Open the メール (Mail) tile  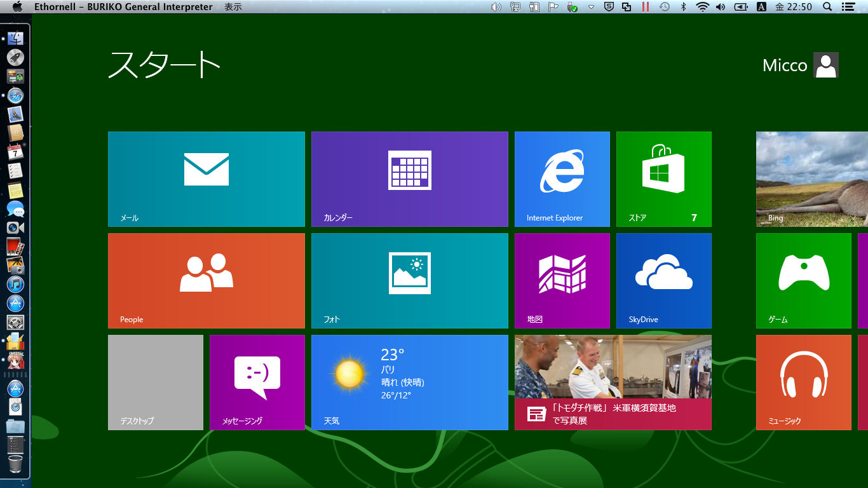click(x=207, y=179)
